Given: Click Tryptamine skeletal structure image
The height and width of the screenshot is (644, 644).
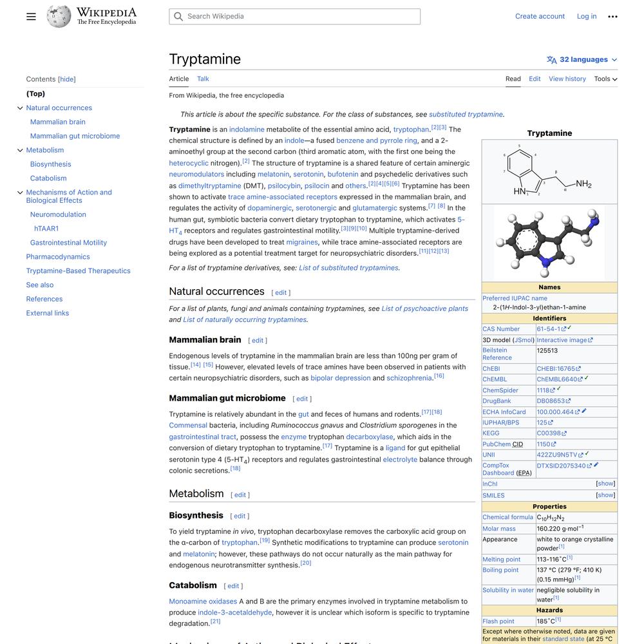Looking at the screenshot, I should point(549,171).
